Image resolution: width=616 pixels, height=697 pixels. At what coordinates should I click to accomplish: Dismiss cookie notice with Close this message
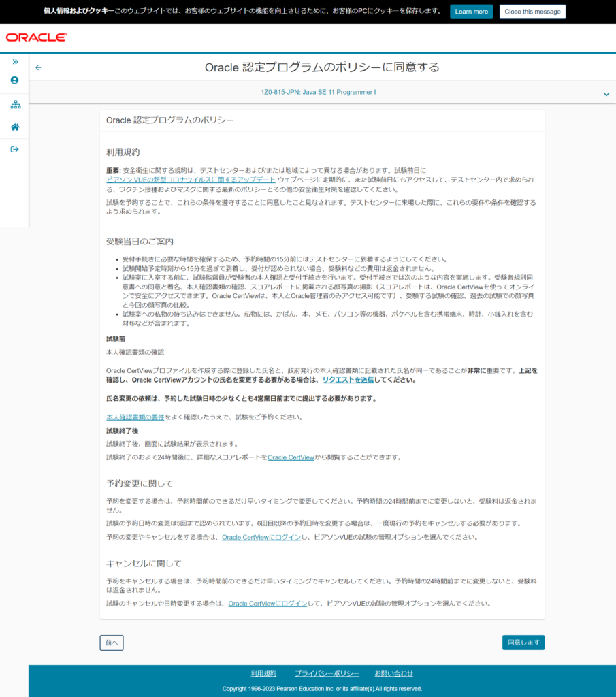pos(532,11)
